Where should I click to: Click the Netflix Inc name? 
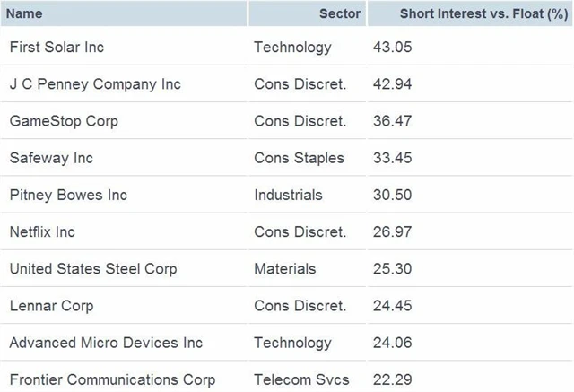[42, 231]
